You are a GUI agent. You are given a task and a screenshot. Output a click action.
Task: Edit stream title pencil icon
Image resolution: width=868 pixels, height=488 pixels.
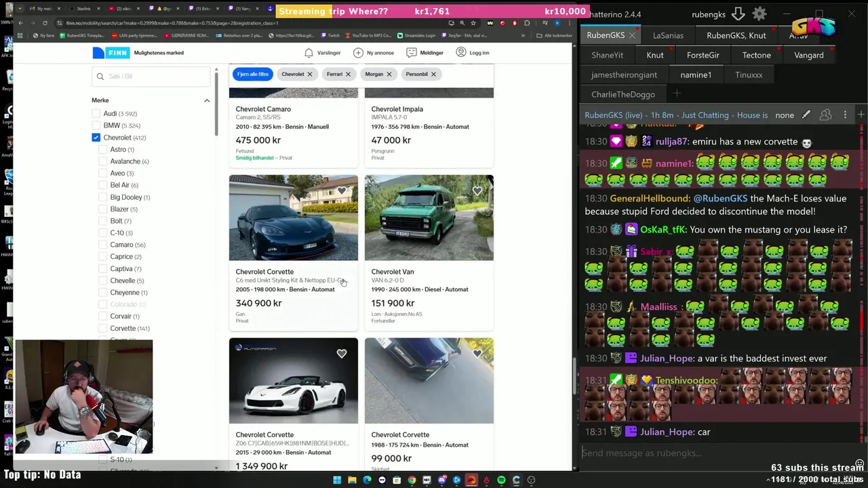806,115
